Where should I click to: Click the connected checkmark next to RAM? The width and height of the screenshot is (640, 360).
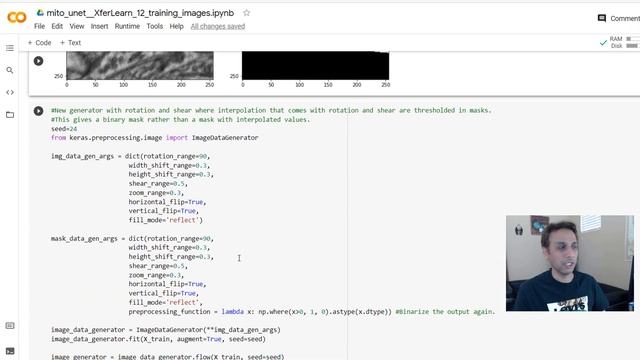tap(603, 42)
